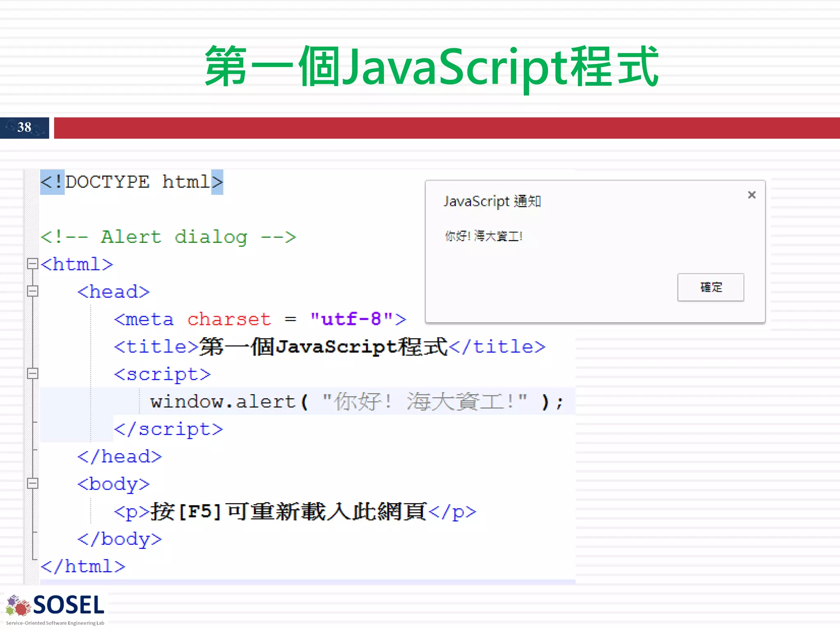The image size is (840, 630).
Task: Click the <p> paragraph line about F5
Action: click(x=295, y=511)
